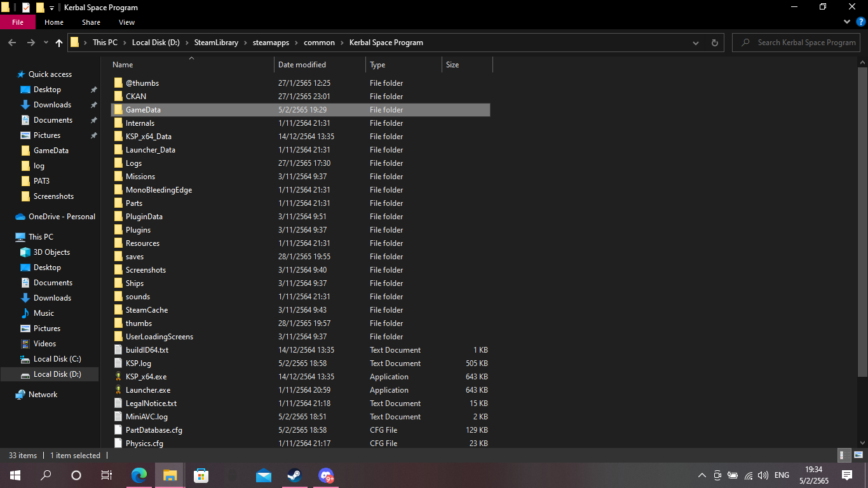Click This PC in the address bar
Viewport: 868px width, 488px height.
coord(105,43)
